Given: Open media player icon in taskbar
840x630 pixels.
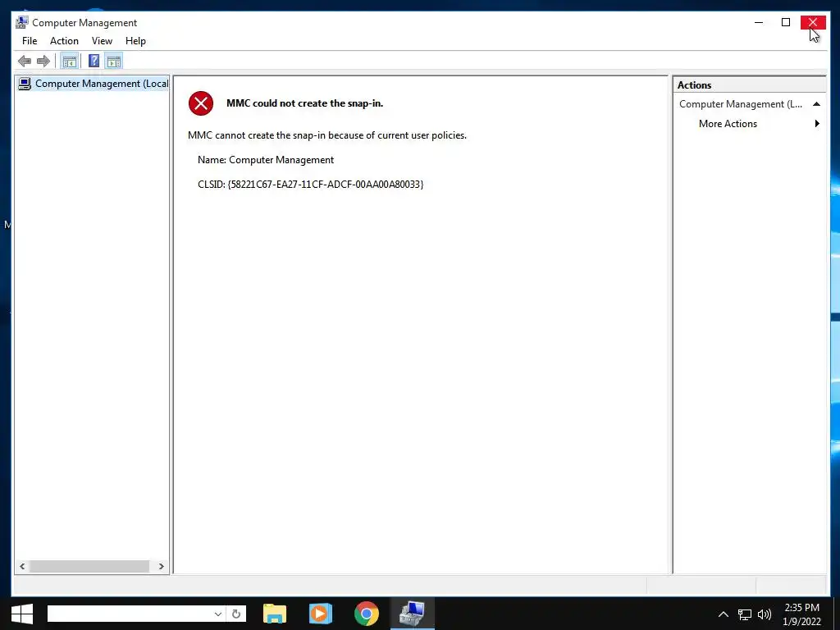Looking at the screenshot, I should click(x=321, y=614).
